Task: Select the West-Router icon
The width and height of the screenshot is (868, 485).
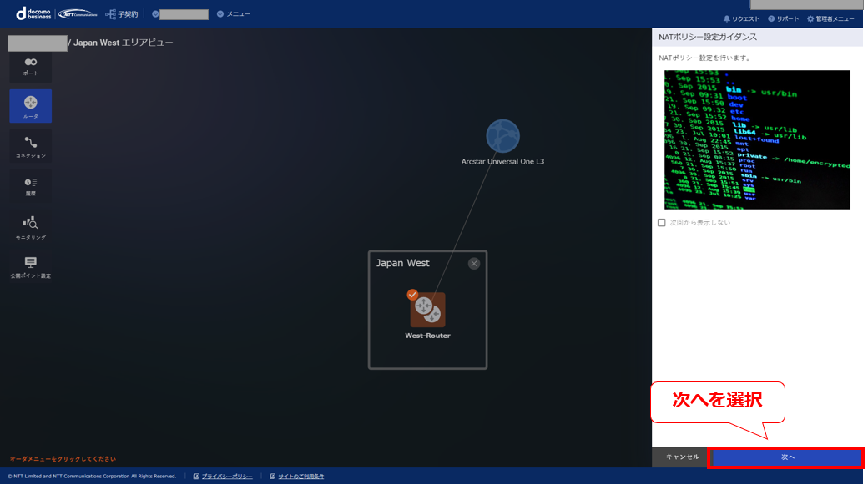Action: click(427, 310)
